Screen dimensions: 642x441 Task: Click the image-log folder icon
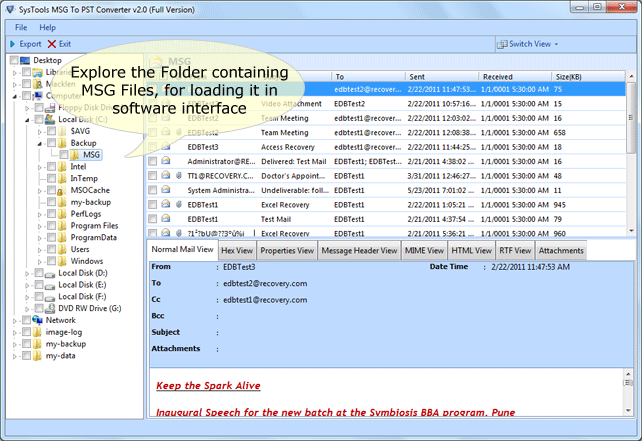(37, 332)
